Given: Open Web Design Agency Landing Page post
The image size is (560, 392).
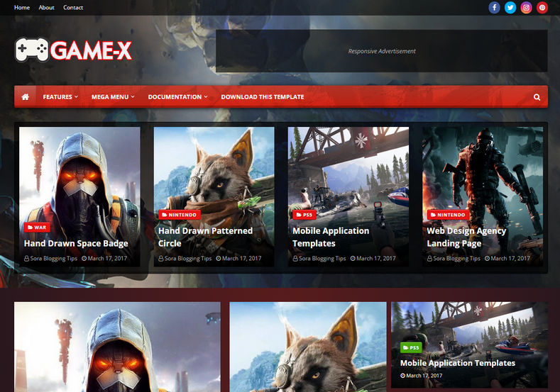Looking at the screenshot, I should point(466,237).
